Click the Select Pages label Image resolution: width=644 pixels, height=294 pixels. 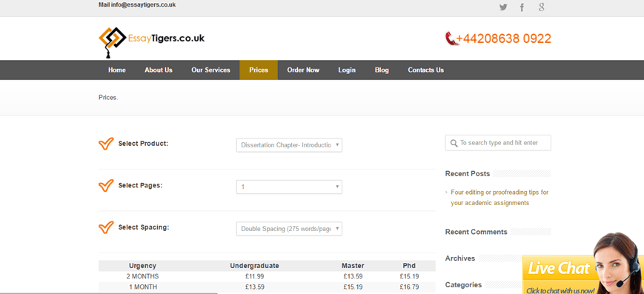point(141,186)
